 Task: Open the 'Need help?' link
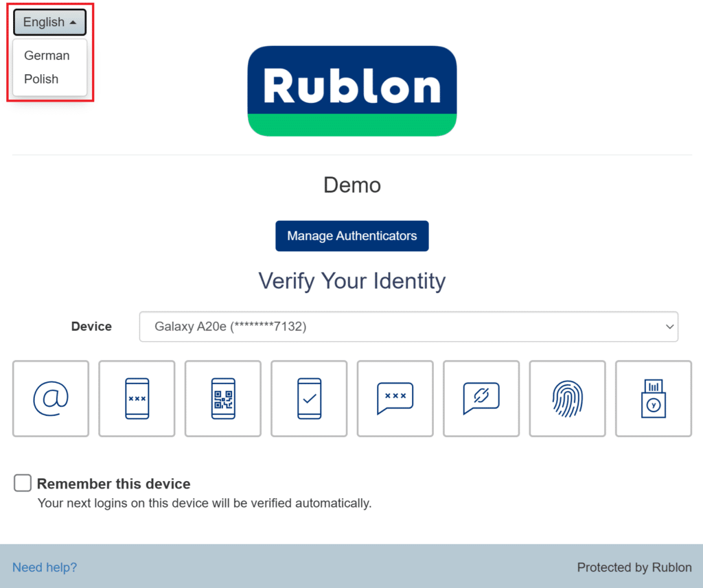coord(45,567)
